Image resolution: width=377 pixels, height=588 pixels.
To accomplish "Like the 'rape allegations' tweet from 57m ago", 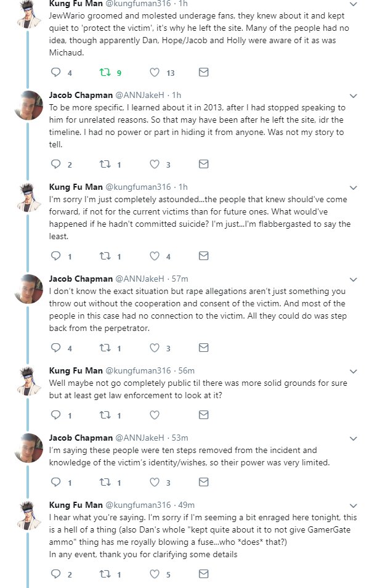I will (x=155, y=348).
